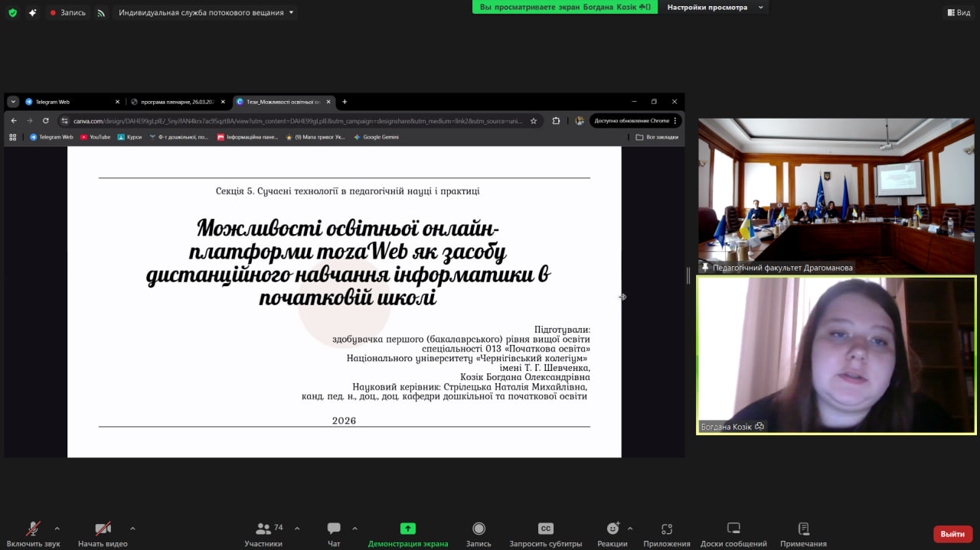Image resolution: width=980 pixels, height=550 pixels.
Task: Turn on camera with Начать видео
Action: pos(103,529)
